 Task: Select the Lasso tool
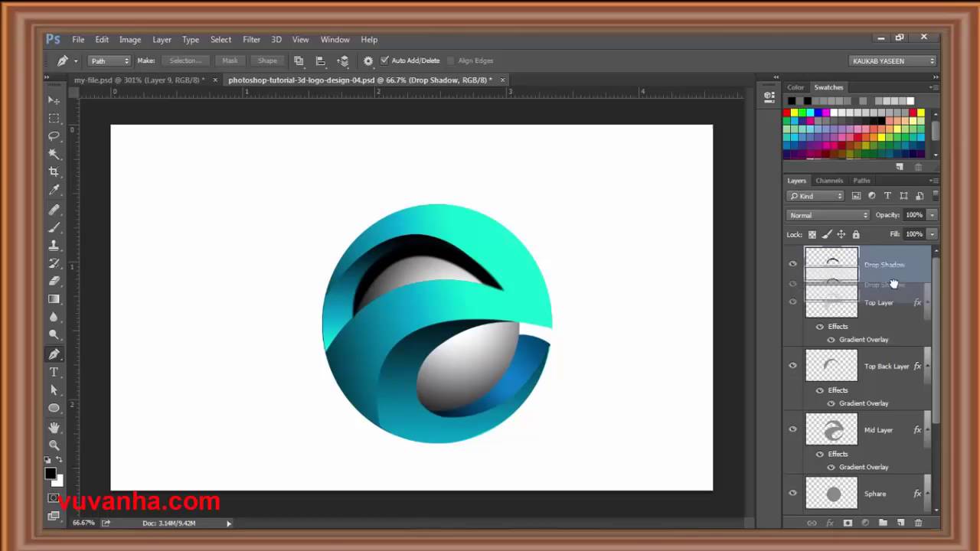click(x=54, y=136)
